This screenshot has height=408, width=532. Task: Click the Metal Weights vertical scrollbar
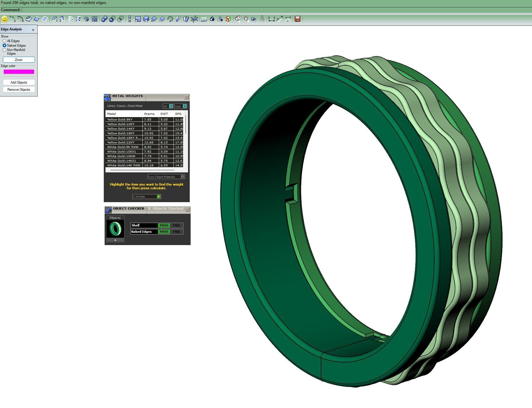pyautogui.click(x=186, y=125)
